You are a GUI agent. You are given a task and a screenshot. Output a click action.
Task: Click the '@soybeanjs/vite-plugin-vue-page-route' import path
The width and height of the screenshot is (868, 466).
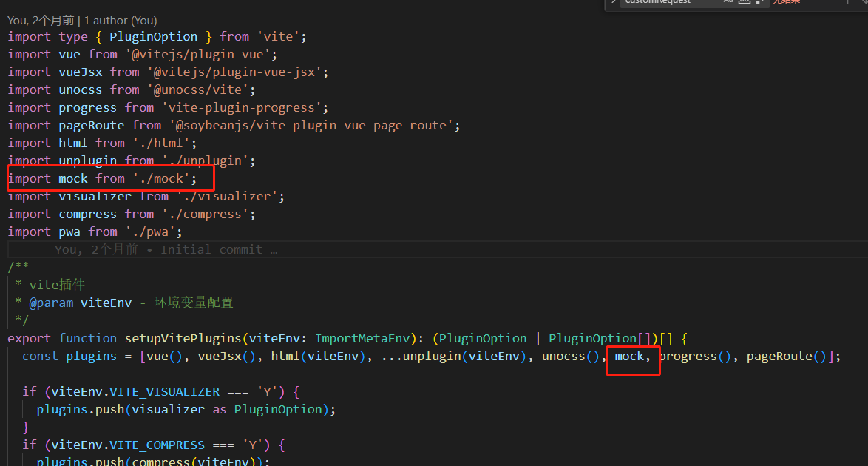click(x=311, y=125)
